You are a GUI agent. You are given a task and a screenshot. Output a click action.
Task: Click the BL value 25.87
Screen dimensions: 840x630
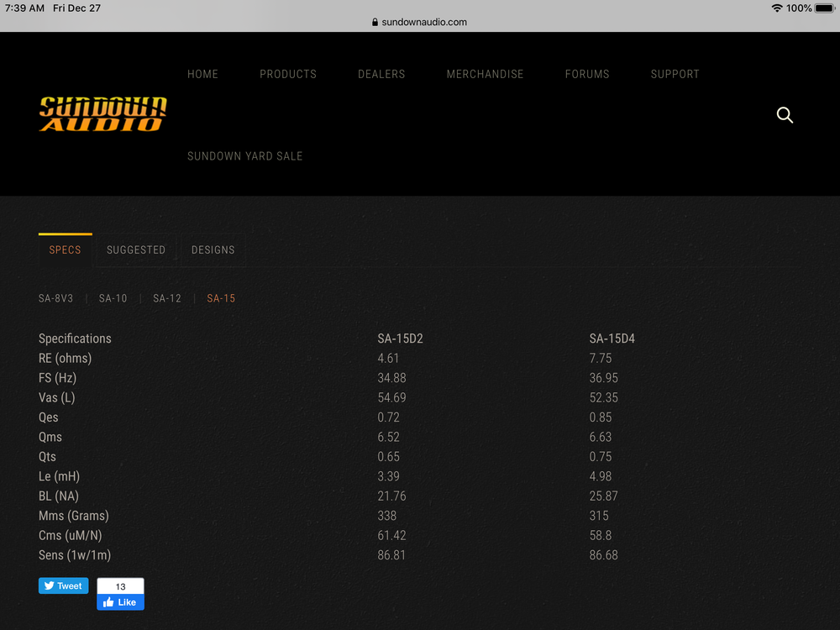click(604, 496)
